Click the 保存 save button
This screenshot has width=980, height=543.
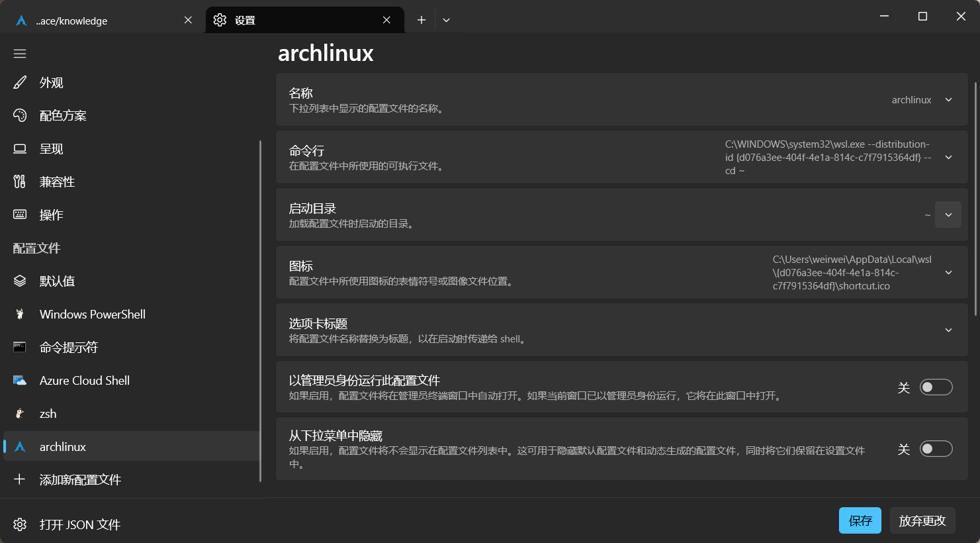[x=860, y=521]
